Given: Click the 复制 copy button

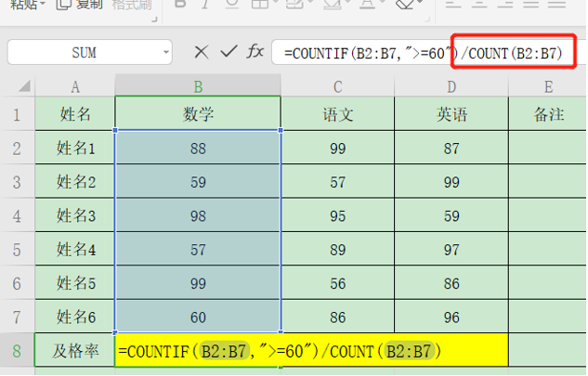Looking at the screenshot, I should [x=79, y=5].
